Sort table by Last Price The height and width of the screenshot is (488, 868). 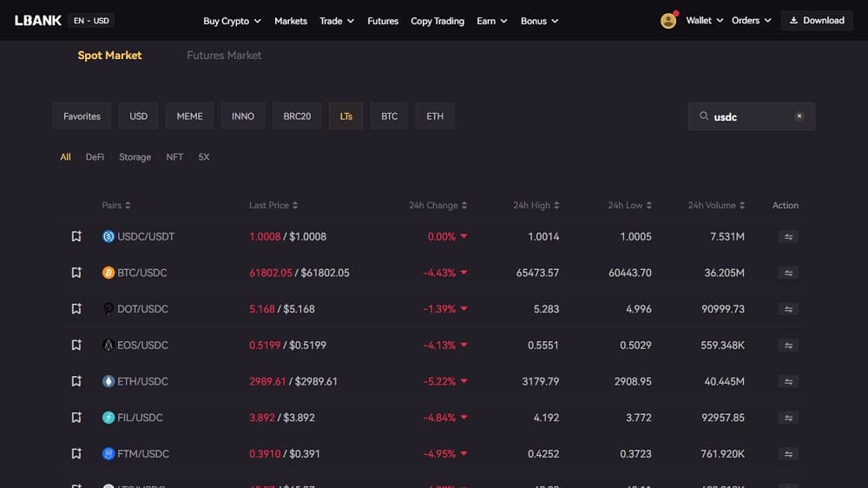[x=273, y=206]
